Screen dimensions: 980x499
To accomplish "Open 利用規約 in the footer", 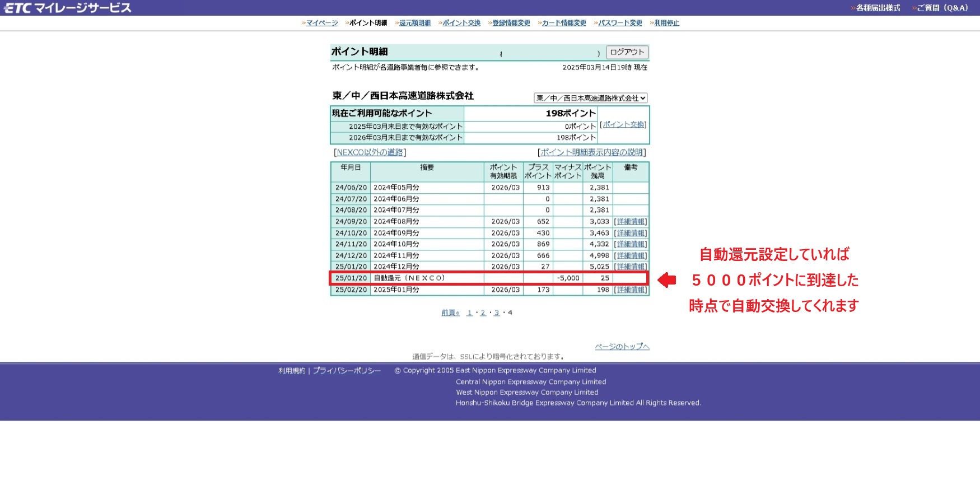I will point(292,371).
